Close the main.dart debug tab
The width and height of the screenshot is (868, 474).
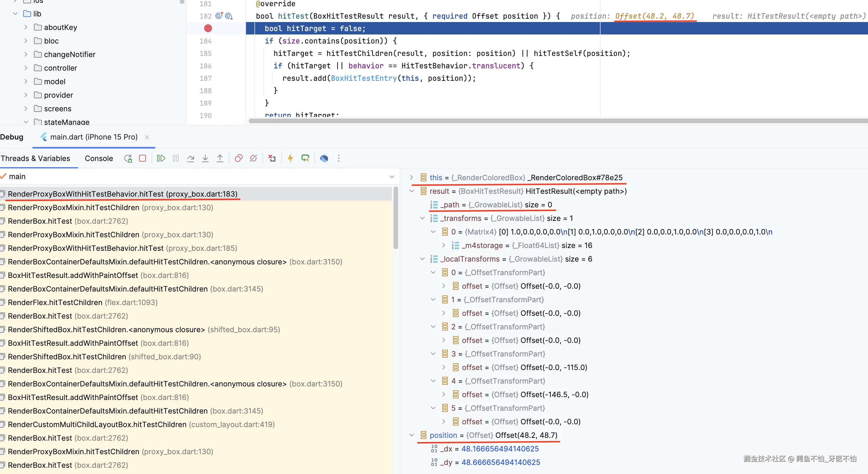(147, 137)
